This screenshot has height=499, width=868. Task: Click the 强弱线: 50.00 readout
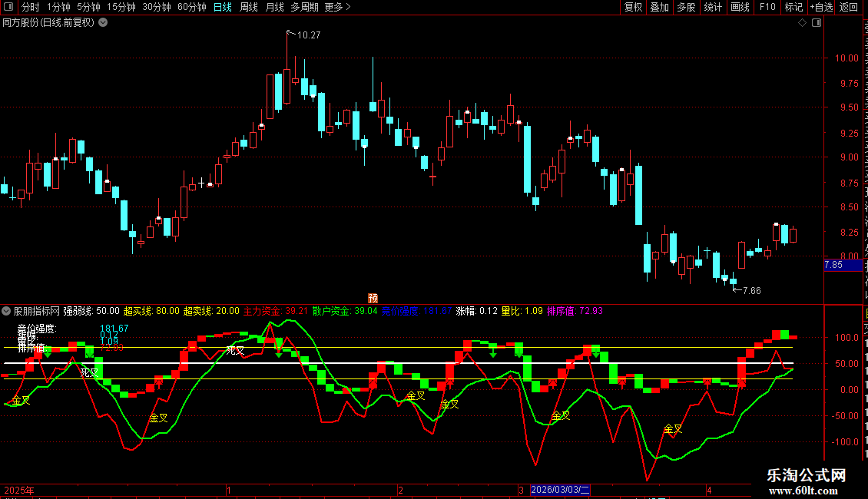91,312
